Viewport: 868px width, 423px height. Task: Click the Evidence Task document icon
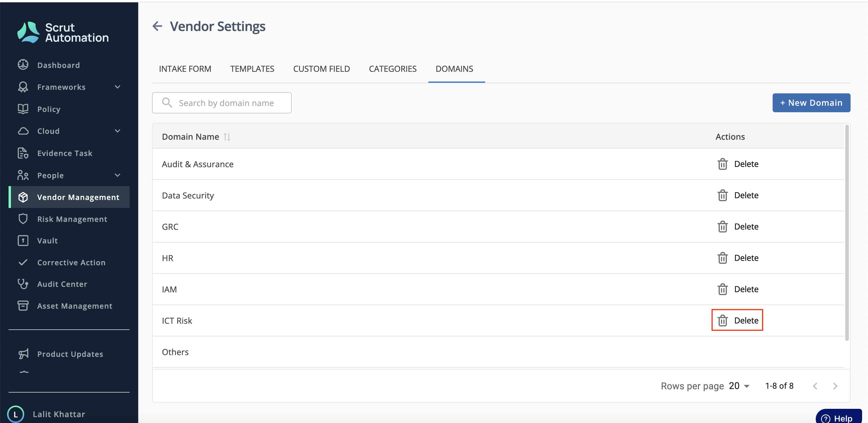point(23,153)
